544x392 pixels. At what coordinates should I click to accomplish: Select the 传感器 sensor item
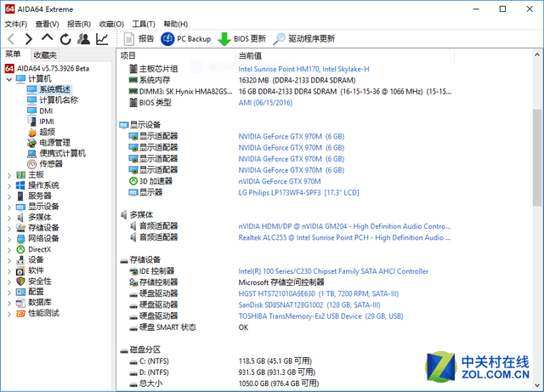[x=45, y=164]
